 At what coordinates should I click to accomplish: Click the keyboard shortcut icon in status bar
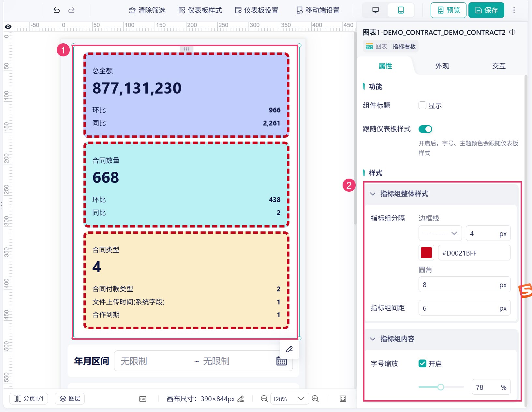pos(143,399)
